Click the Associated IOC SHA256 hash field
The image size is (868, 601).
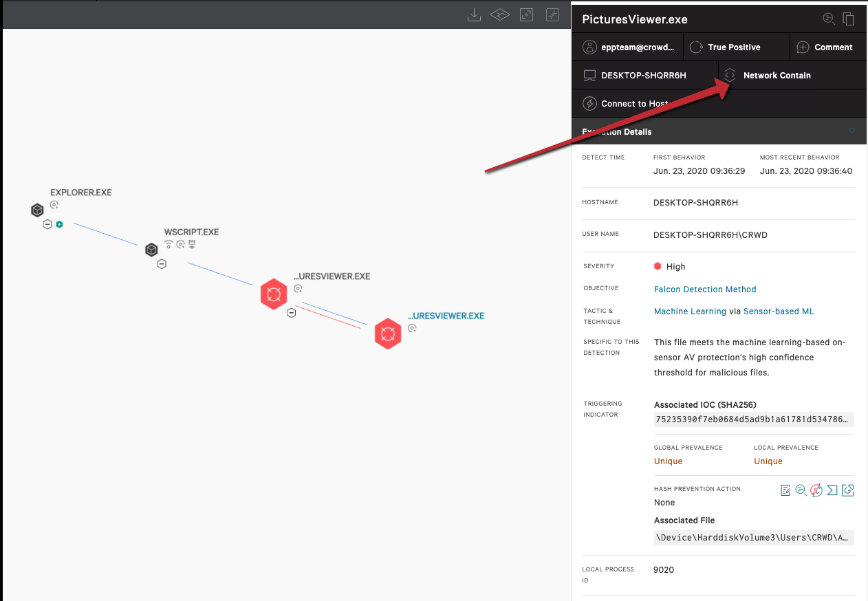[x=754, y=419]
